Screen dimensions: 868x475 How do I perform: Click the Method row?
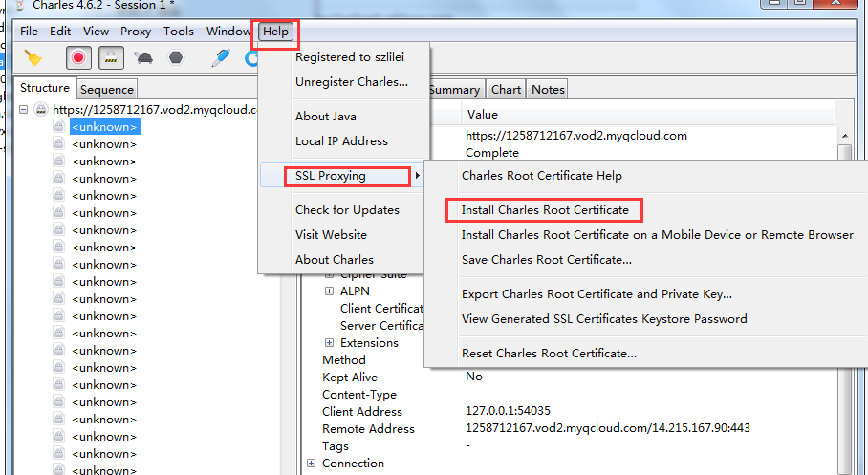point(344,360)
